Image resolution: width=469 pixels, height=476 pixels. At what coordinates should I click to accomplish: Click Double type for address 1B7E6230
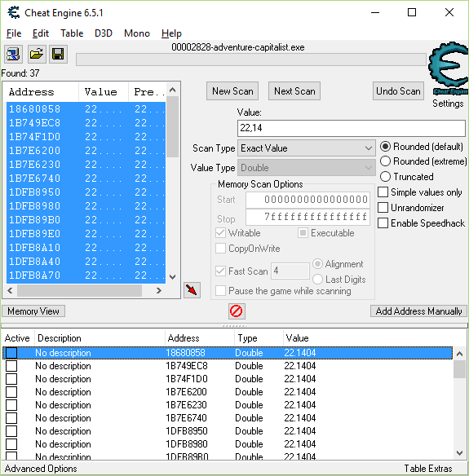coord(249,405)
